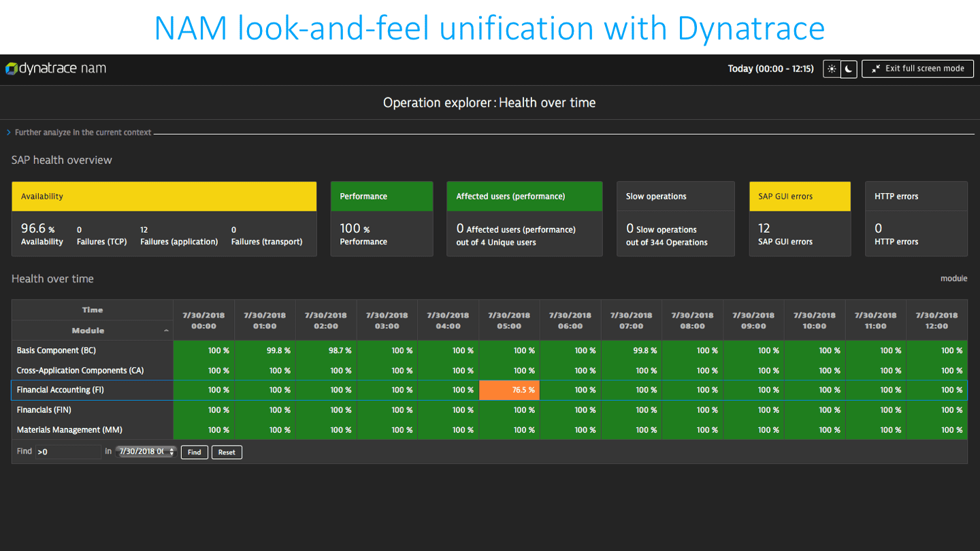Click the Reset button

tap(227, 452)
